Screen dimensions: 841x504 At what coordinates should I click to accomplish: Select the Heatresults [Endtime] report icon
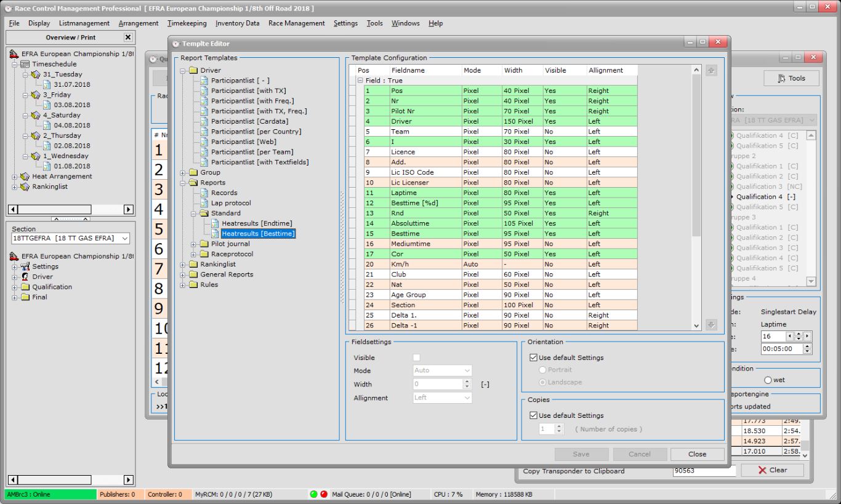point(215,223)
